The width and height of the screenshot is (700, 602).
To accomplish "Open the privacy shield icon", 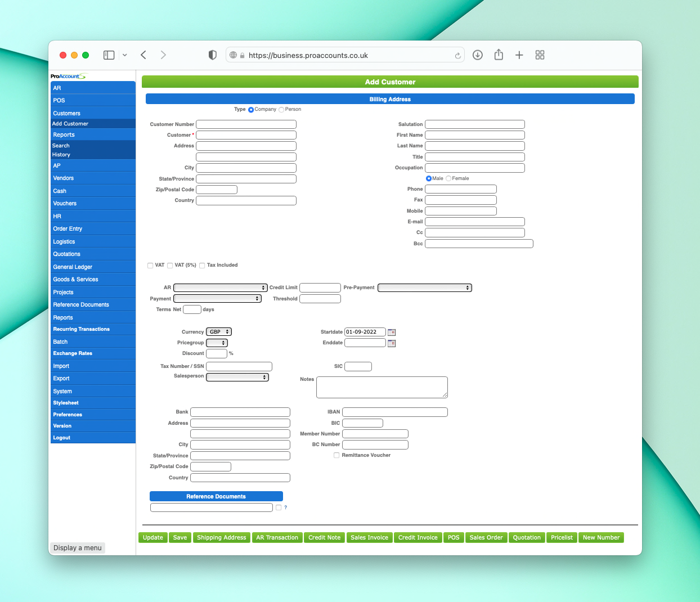I will [212, 55].
